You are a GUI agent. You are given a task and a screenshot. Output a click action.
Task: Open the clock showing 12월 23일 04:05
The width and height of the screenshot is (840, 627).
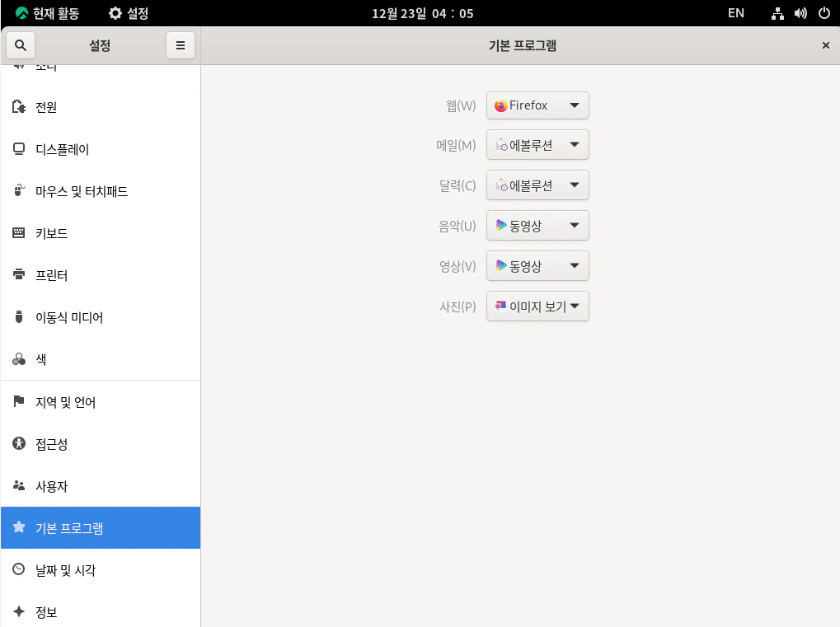[423, 13]
